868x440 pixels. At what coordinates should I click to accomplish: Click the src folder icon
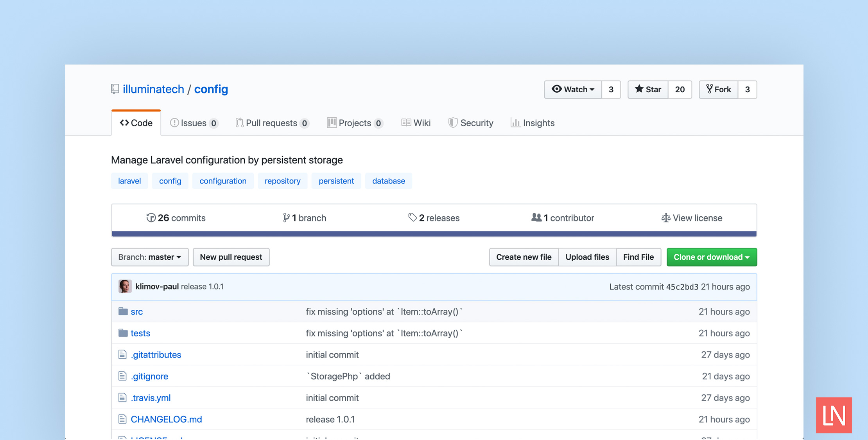point(123,311)
